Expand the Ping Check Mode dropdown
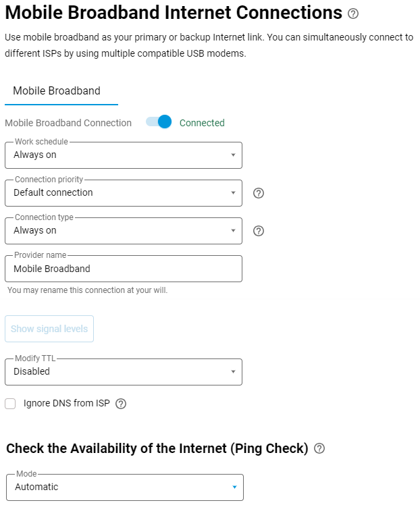420x507 pixels. (124, 487)
